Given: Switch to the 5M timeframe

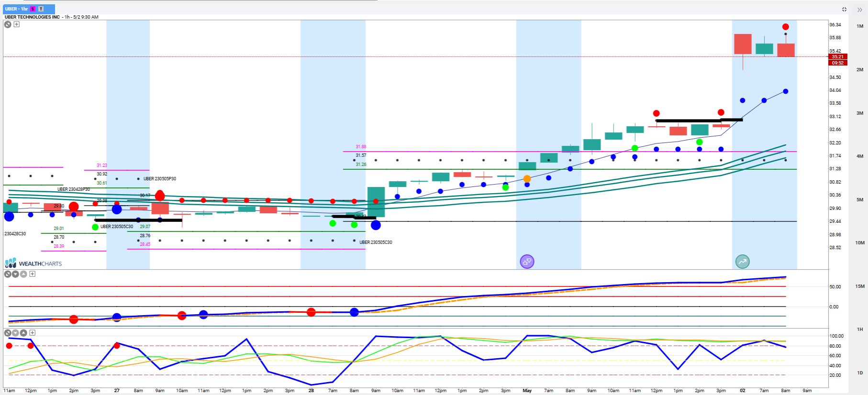Looking at the screenshot, I should (860, 200).
